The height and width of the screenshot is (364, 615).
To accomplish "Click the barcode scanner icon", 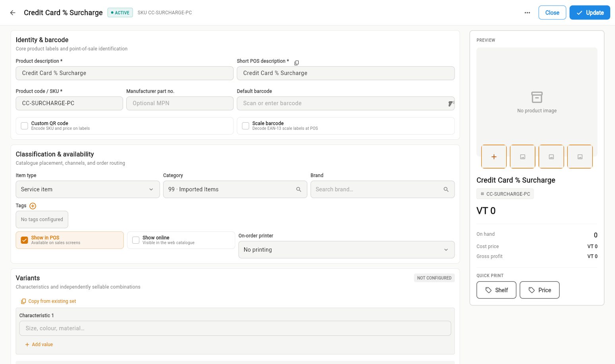I will click(451, 104).
